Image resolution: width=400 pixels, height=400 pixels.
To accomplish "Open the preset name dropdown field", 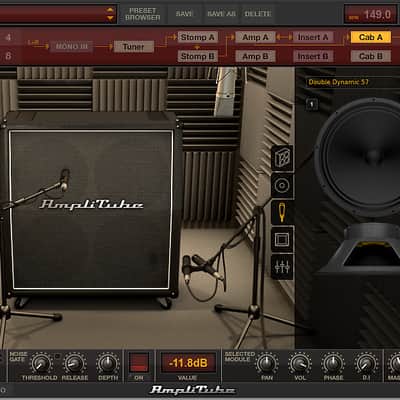I will [58, 14].
